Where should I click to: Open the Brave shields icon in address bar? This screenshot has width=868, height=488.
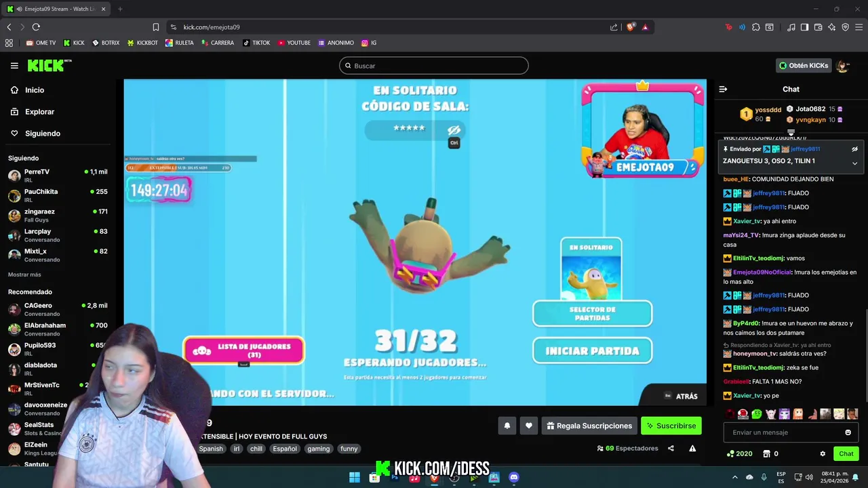[x=631, y=27]
